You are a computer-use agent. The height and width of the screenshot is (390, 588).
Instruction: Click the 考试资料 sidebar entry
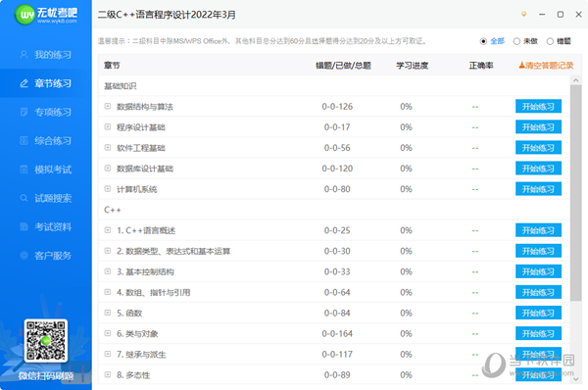[46, 227]
